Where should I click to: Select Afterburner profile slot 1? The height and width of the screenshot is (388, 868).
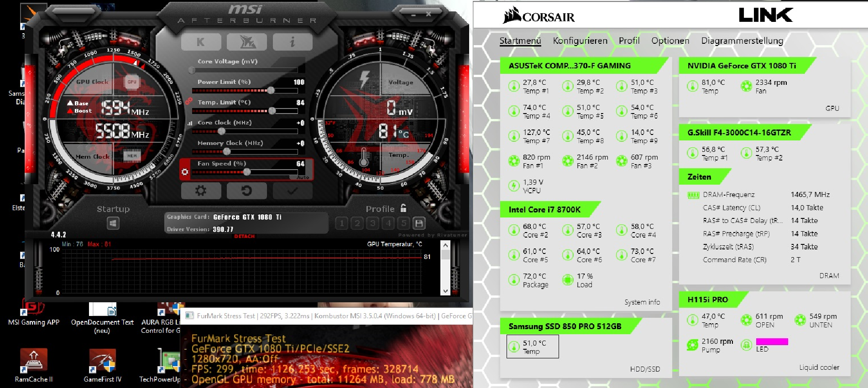tap(342, 223)
